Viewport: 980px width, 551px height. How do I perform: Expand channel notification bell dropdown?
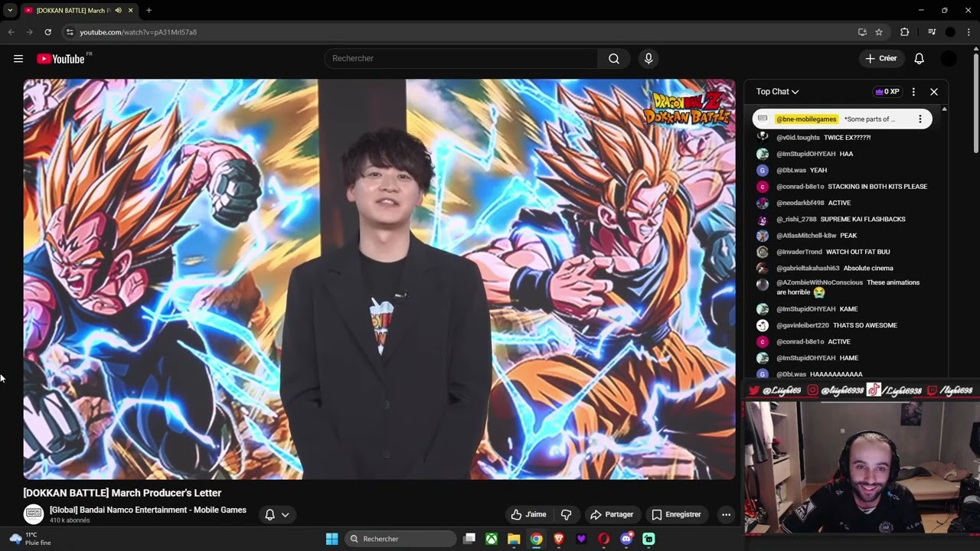(x=277, y=514)
